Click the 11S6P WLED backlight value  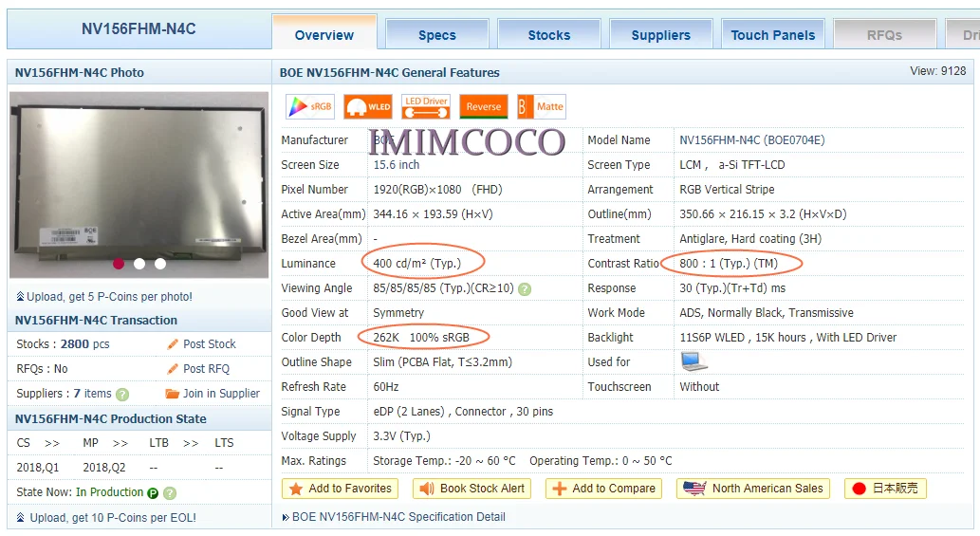pyautogui.click(x=788, y=338)
